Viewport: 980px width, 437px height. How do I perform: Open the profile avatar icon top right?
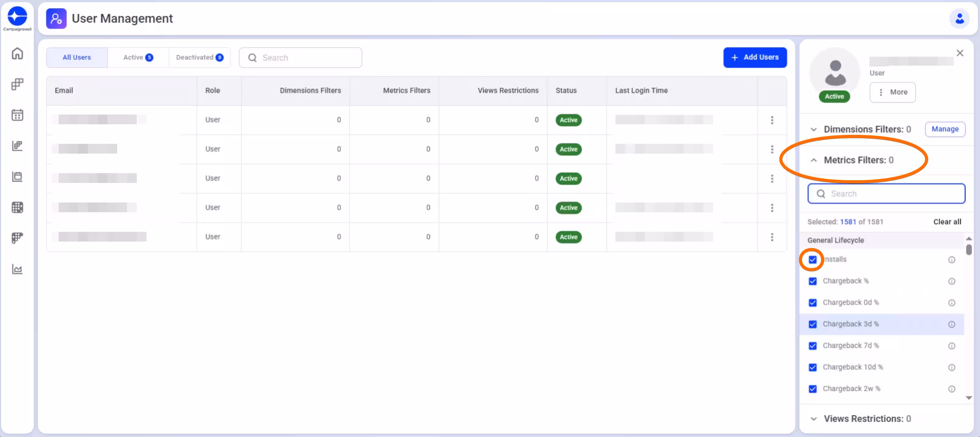coord(959,18)
